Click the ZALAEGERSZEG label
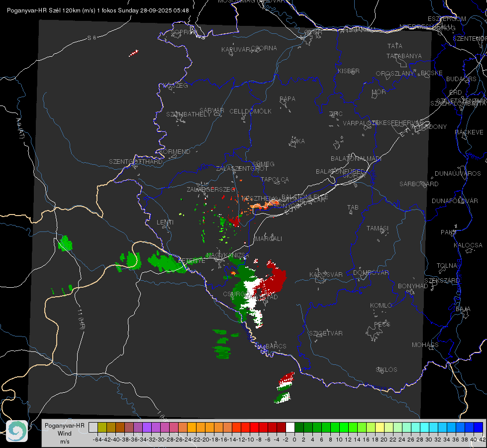The image size is (487, 448). pyautogui.click(x=211, y=189)
